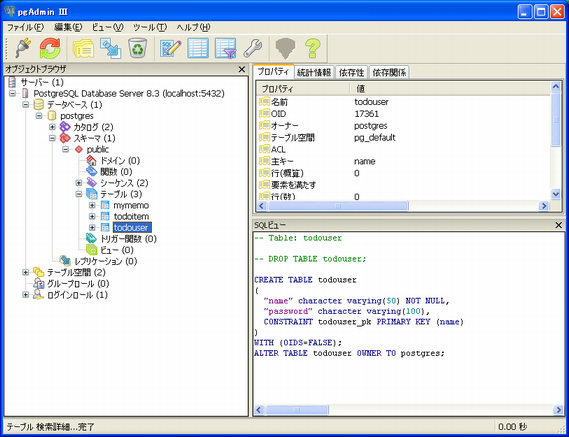Image resolution: width=569 pixels, height=437 pixels.
Task: Collapse the PostgreSQL Database Server 8.3 node
Action: tap(12, 93)
